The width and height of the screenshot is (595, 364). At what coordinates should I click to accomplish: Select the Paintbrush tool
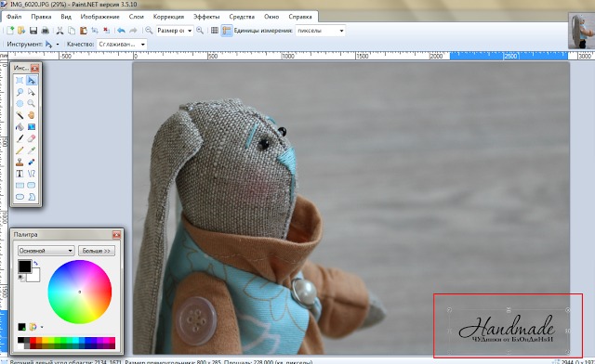point(20,138)
